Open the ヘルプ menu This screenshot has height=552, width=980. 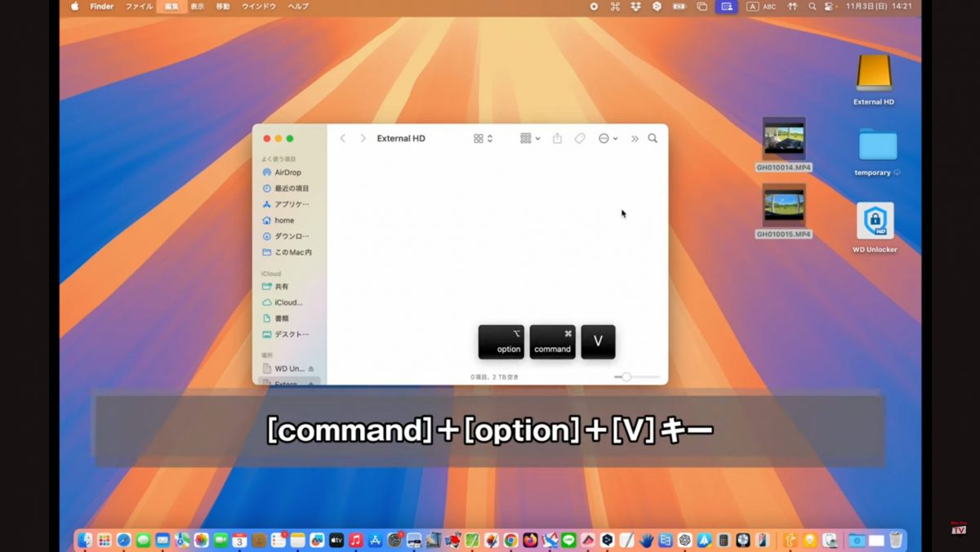299,7
